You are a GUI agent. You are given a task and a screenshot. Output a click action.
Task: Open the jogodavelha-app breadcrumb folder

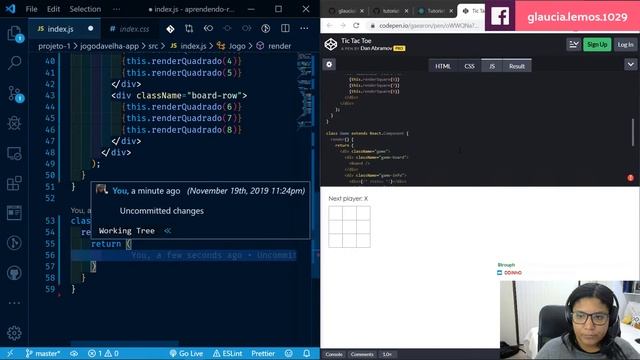109,46
